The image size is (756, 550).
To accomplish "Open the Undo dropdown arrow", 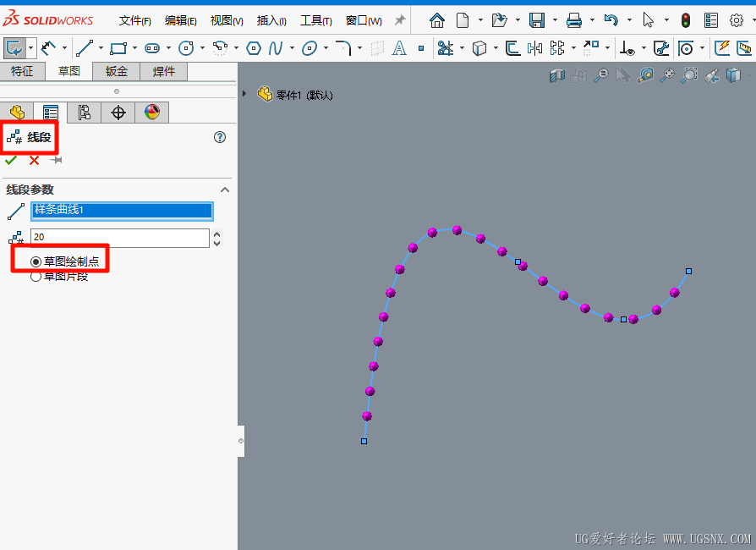I will (629, 20).
